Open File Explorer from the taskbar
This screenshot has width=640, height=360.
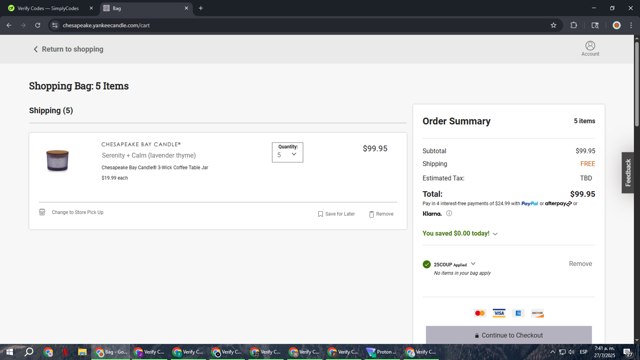tap(82, 352)
